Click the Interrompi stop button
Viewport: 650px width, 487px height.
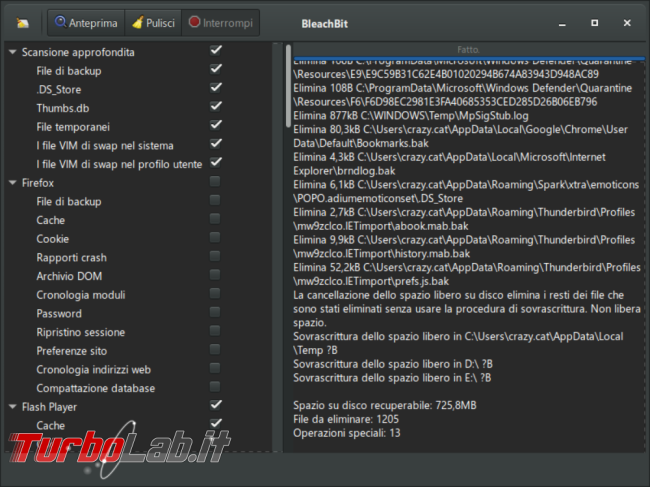tap(221, 23)
